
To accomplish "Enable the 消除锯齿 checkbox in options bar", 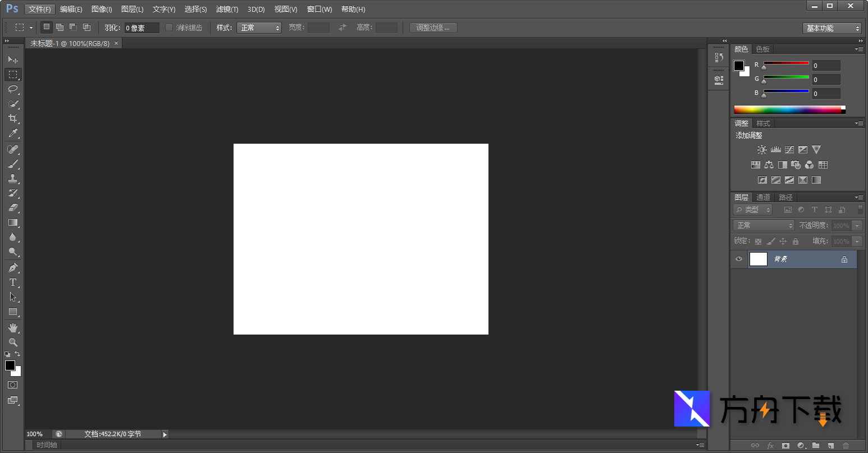I will tap(169, 27).
